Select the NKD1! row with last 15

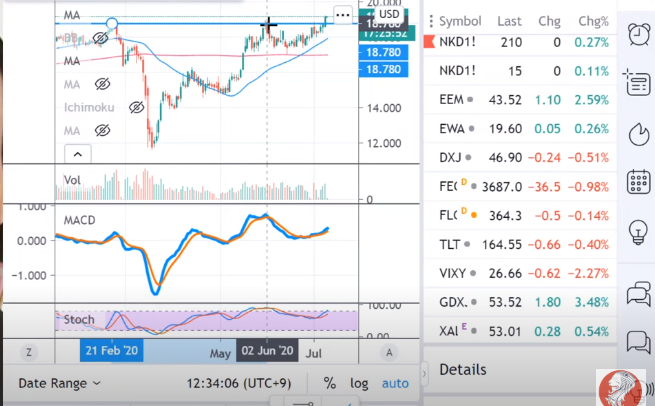[520, 71]
